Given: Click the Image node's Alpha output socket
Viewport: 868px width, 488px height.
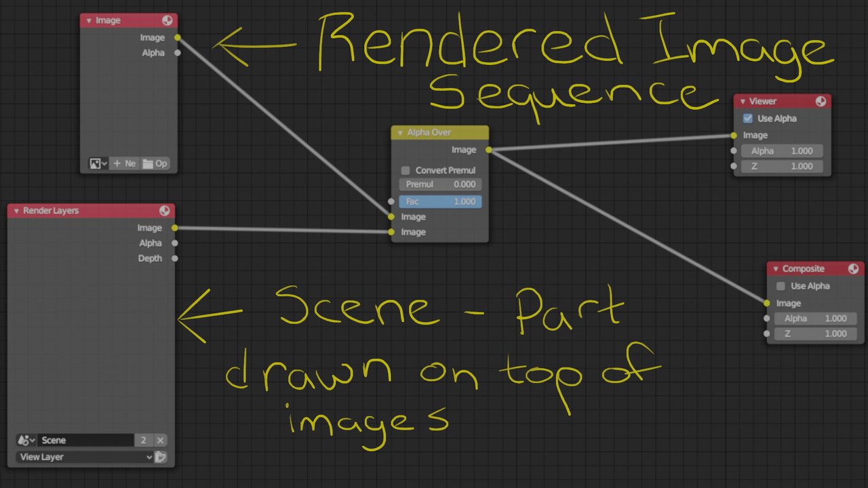Looking at the screenshot, I should coord(178,53).
